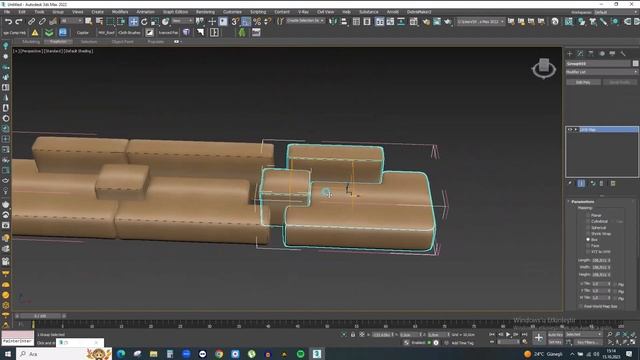This screenshot has width=640, height=360.
Task: Select the Select and Move tool
Action: [133, 21]
